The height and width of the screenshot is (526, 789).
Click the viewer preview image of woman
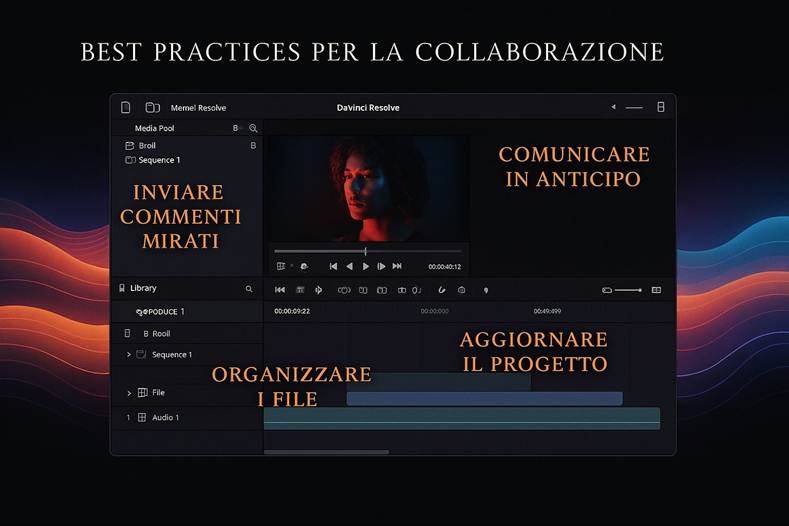pos(368,189)
